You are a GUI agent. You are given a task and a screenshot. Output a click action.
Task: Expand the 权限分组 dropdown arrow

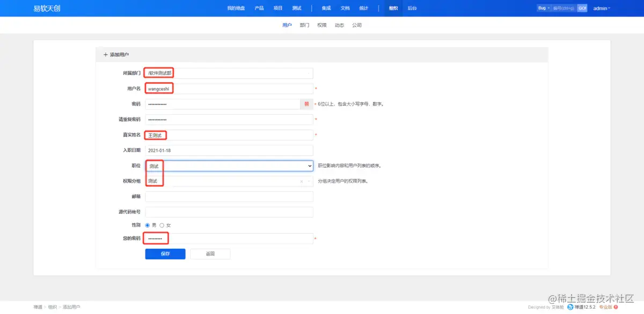[309, 182]
